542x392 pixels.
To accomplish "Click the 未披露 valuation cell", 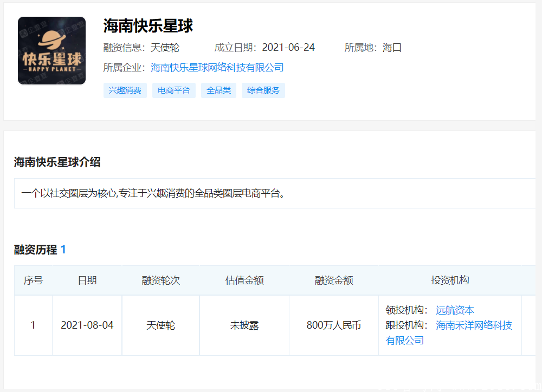I will pos(244,325).
